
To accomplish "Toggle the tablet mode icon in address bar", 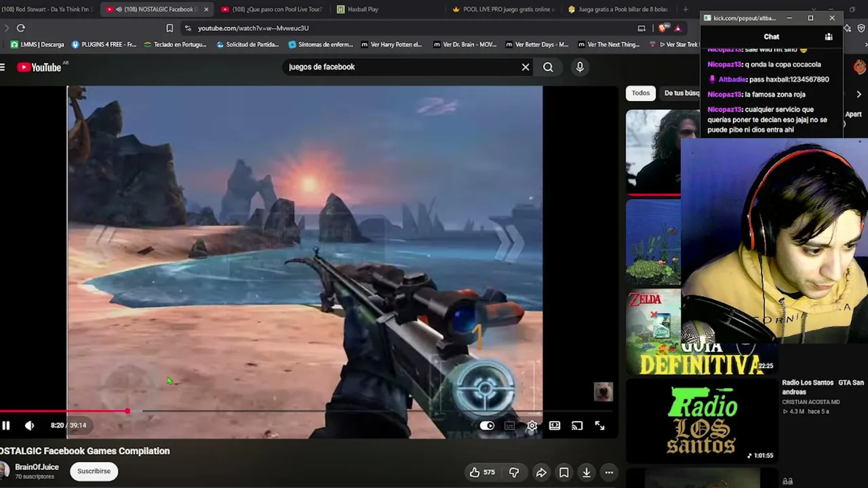I will (642, 28).
